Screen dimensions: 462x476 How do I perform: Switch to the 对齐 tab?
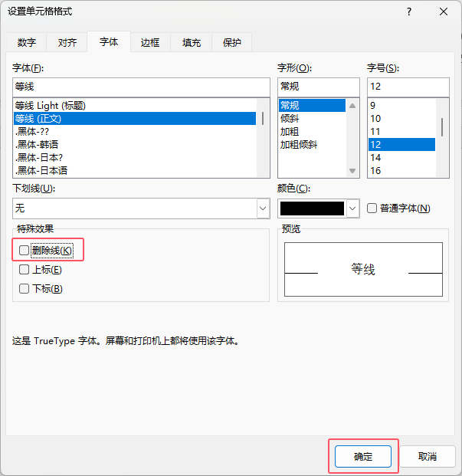pyautogui.click(x=67, y=42)
